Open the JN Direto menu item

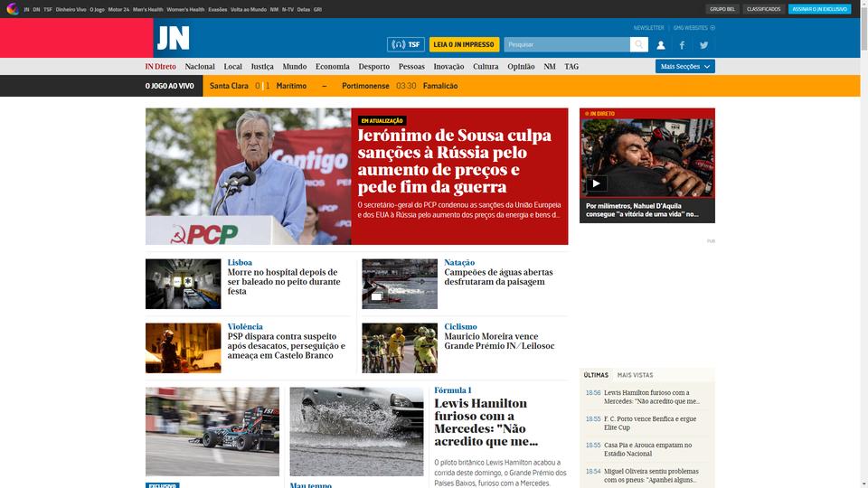tap(161, 66)
